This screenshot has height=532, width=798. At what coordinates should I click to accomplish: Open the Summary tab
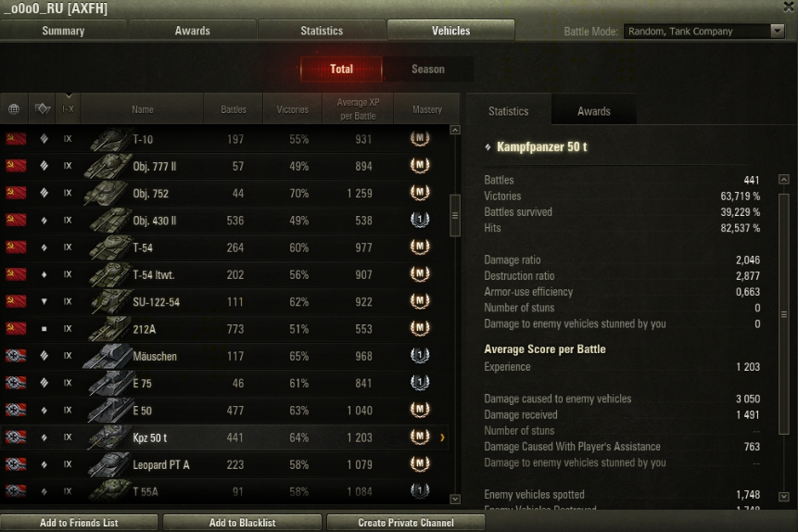point(64,31)
